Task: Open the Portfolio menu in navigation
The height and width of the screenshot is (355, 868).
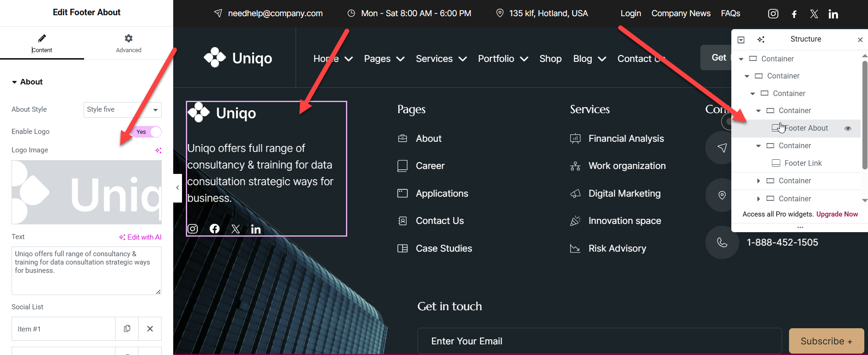Action: tap(503, 59)
